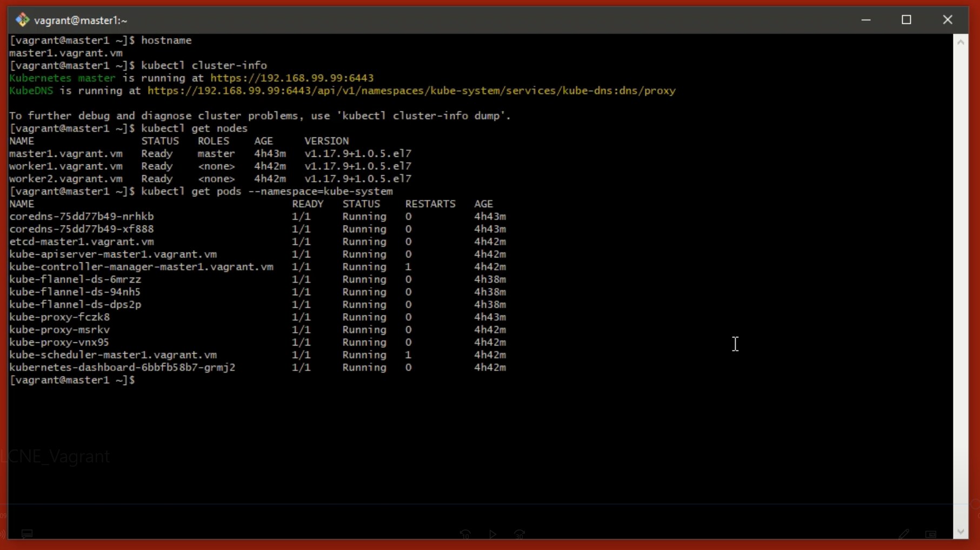980x550 pixels.
Task: Click the typed "kubectl get nodes" command
Action: [x=195, y=129]
